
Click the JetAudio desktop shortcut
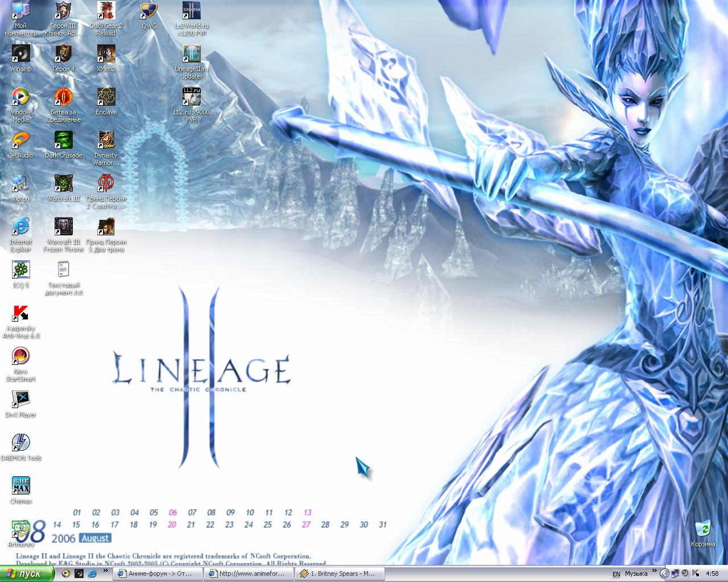click(21, 140)
